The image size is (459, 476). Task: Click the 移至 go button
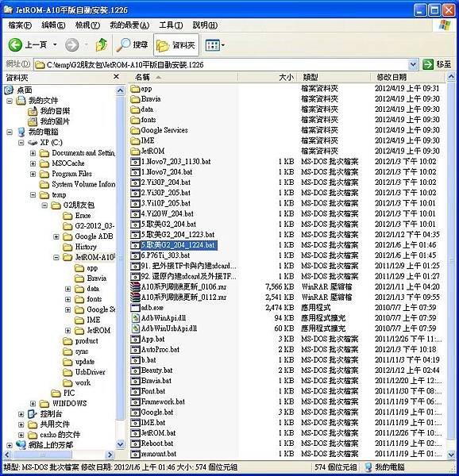pyautogui.click(x=437, y=64)
